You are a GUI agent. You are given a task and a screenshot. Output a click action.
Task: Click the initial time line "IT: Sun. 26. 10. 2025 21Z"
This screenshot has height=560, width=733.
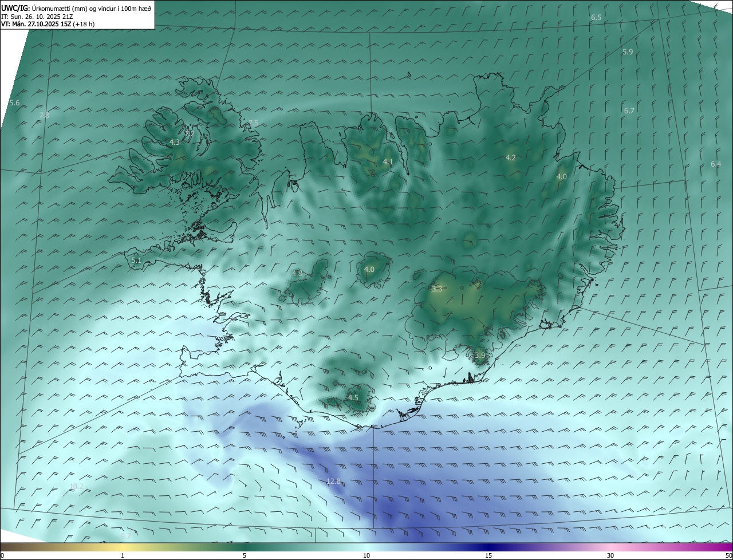click(x=37, y=17)
